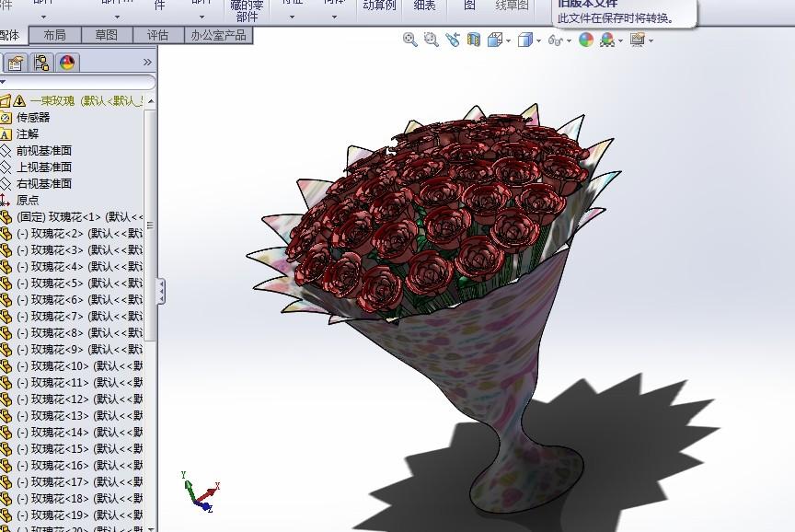Select the (固定) 玫瑰花<1> component
This screenshot has height=532, width=795.
coord(80,216)
